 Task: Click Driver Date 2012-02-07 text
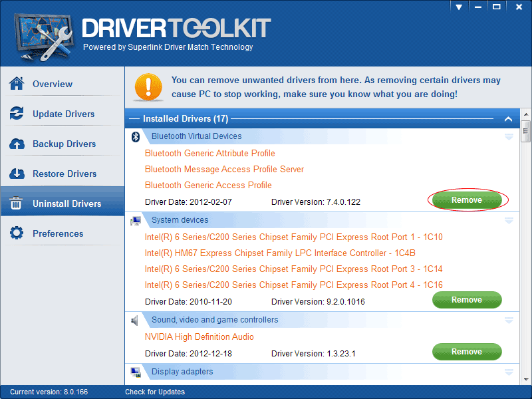click(188, 202)
